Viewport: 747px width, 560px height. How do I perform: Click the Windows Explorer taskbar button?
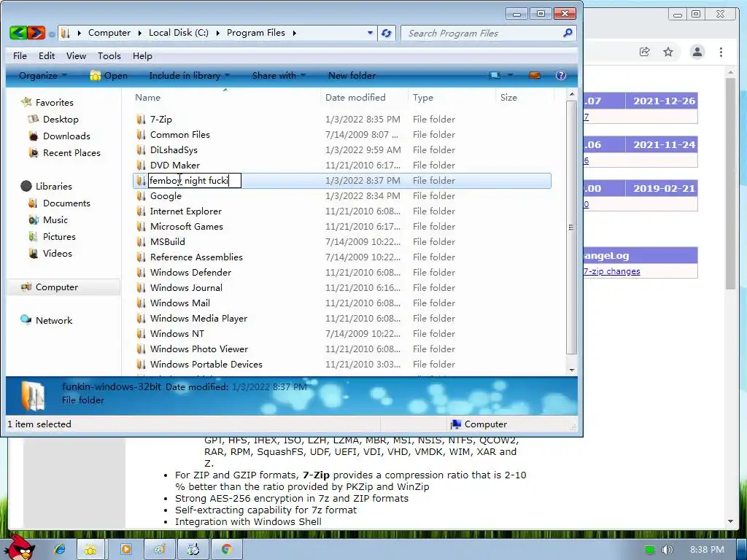point(90,550)
